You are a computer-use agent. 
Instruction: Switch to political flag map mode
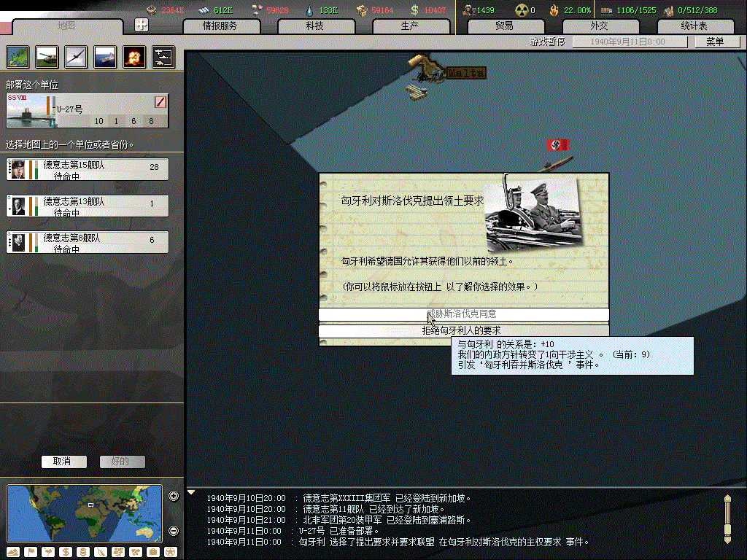[x=31, y=552]
